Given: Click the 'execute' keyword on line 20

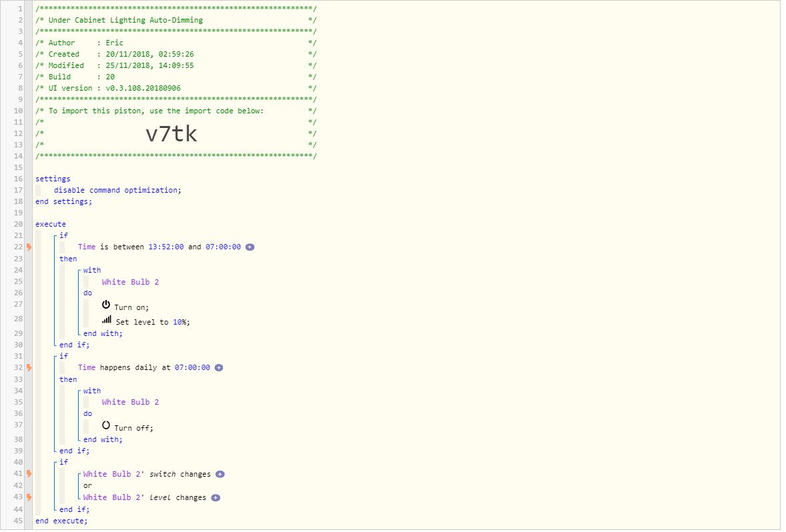Looking at the screenshot, I should point(51,225).
